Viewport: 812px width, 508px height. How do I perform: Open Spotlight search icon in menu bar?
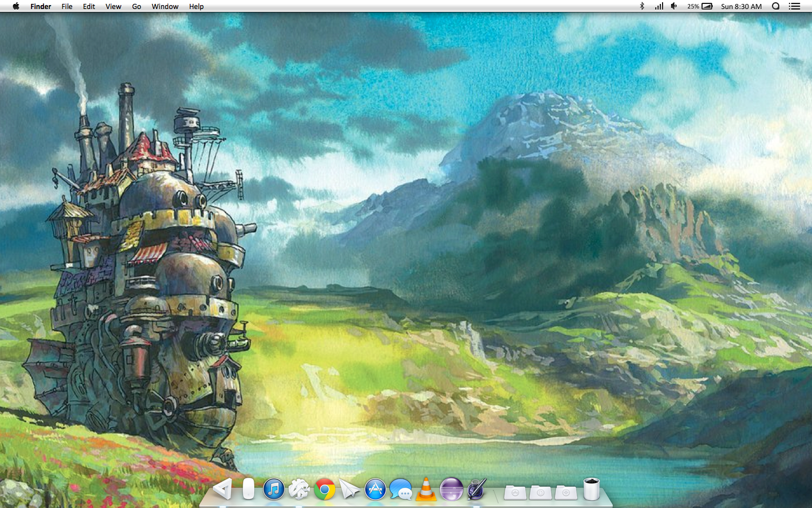[776, 6]
